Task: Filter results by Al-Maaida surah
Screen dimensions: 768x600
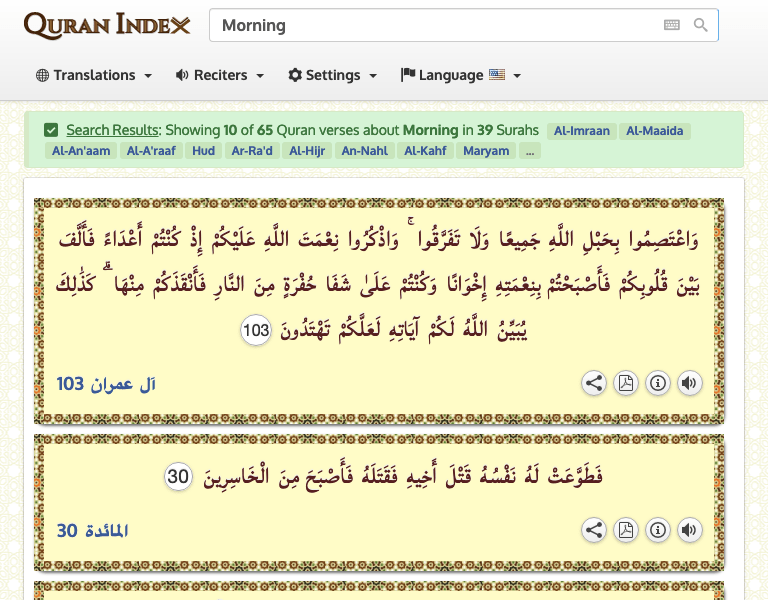Action: coord(654,131)
